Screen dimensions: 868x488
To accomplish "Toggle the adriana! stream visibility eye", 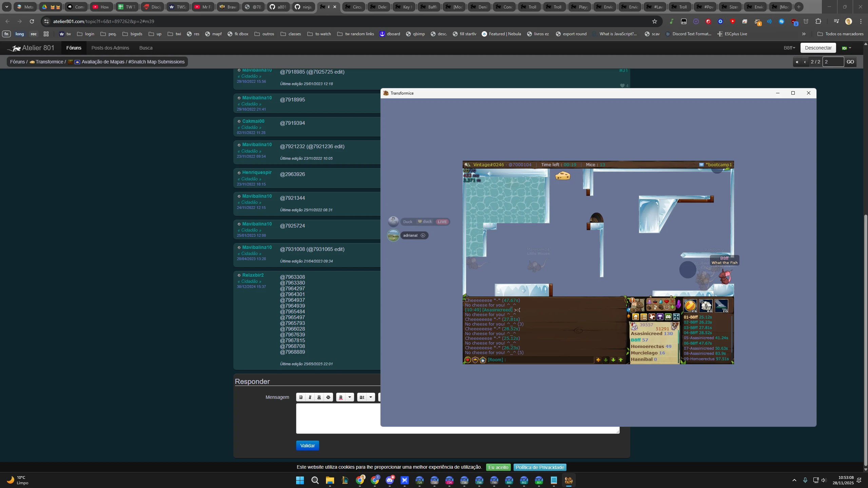I will pyautogui.click(x=423, y=235).
